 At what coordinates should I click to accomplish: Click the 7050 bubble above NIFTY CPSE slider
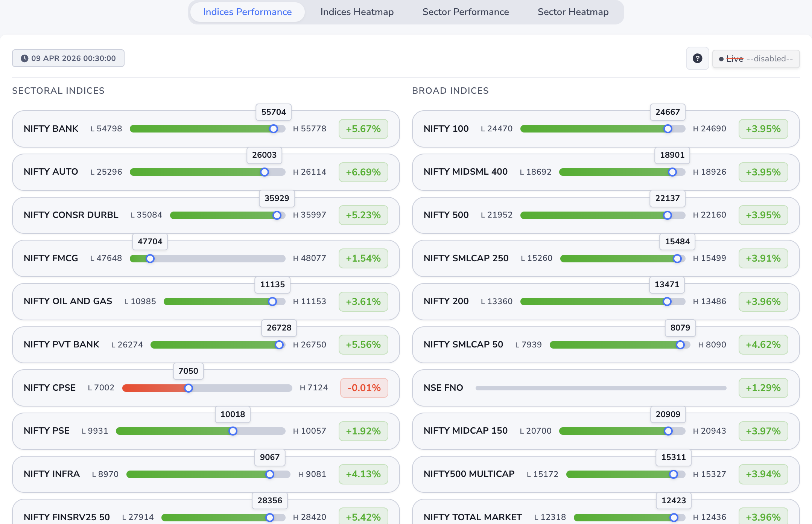(x=188, y=371)
